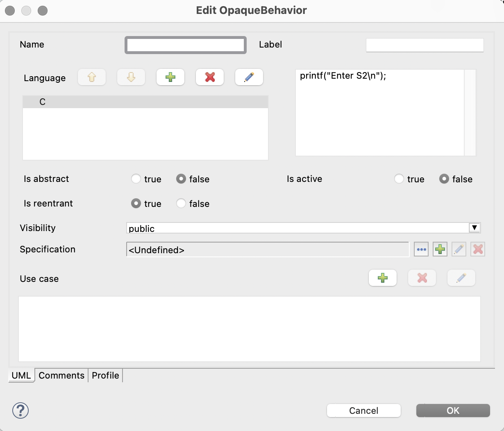Set Is abstract to true
The image size is (504, 431).
[x=136, y=179]
